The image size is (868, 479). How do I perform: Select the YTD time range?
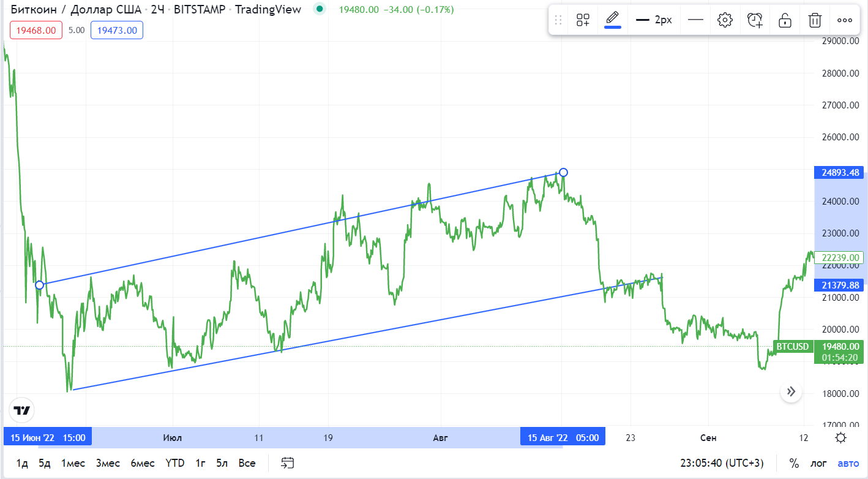[x=175, y=463]
